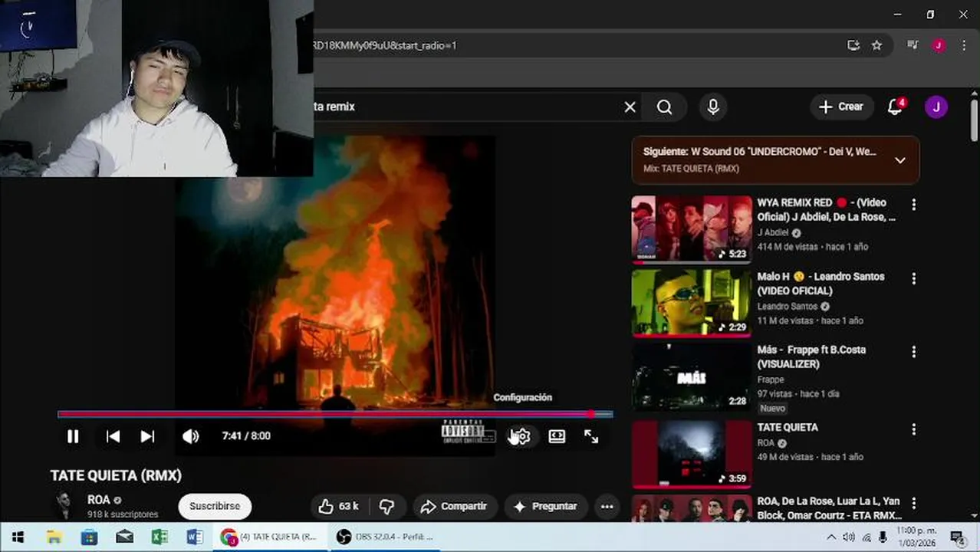The height and width of the screenshot is (552, 980).
Task: Start voice search with the microphone
Action: (713, 107)
